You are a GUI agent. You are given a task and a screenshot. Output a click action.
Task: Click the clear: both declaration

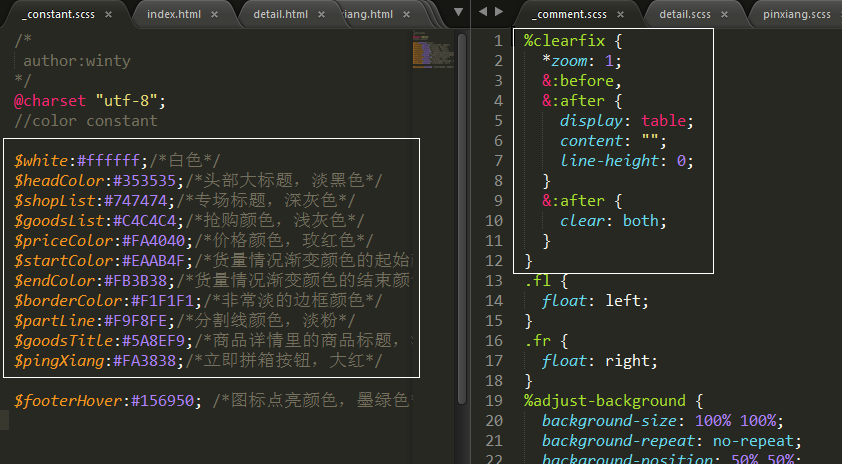(x=613, y=221)
